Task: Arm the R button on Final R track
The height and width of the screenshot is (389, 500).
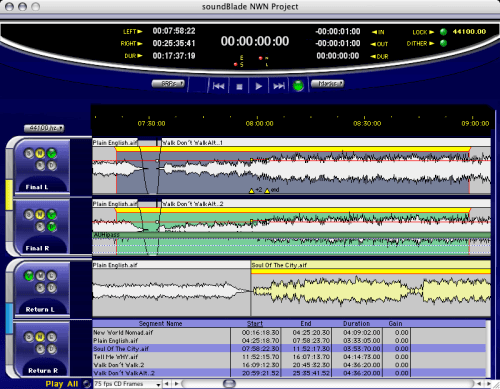Action: [x=40, y=227]
